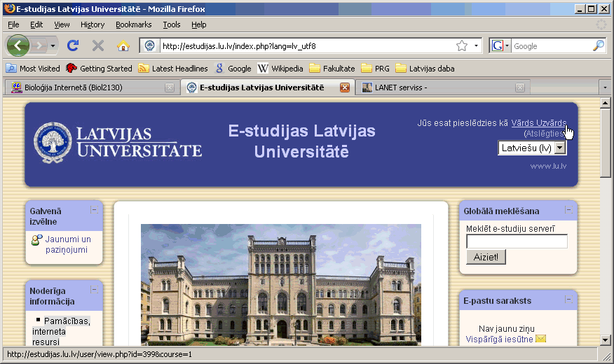Open the Help menu

tap(198, 24)
